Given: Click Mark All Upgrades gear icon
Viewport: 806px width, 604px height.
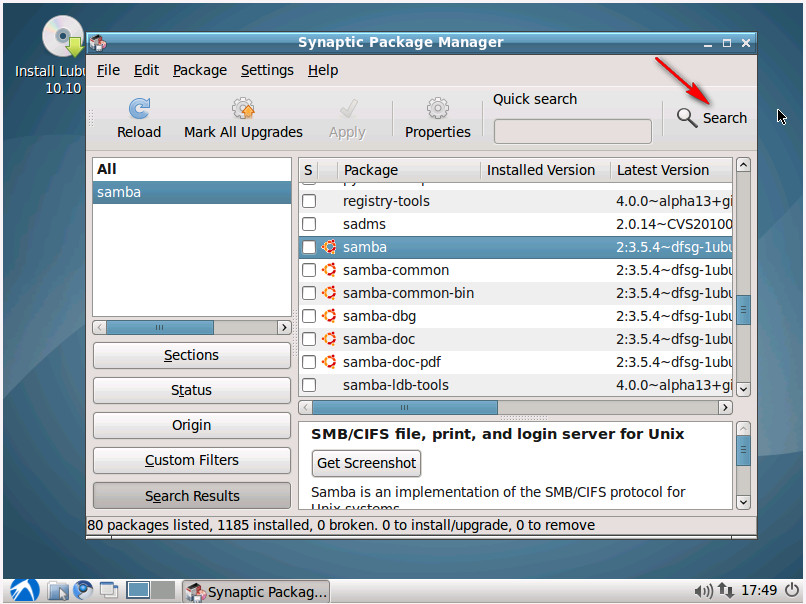Looking at the screenshot, I should click(243, 108).
